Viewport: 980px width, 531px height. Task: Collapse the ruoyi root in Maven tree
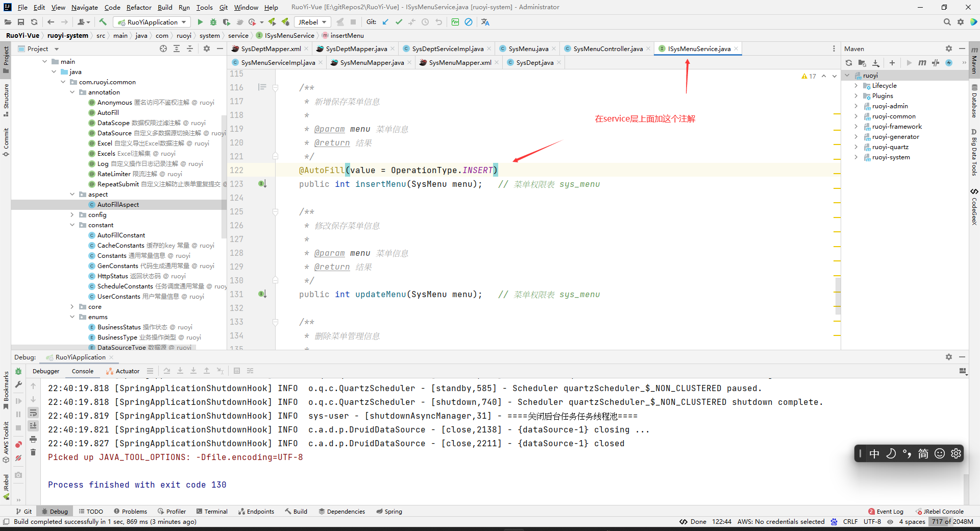coord(848,76)
